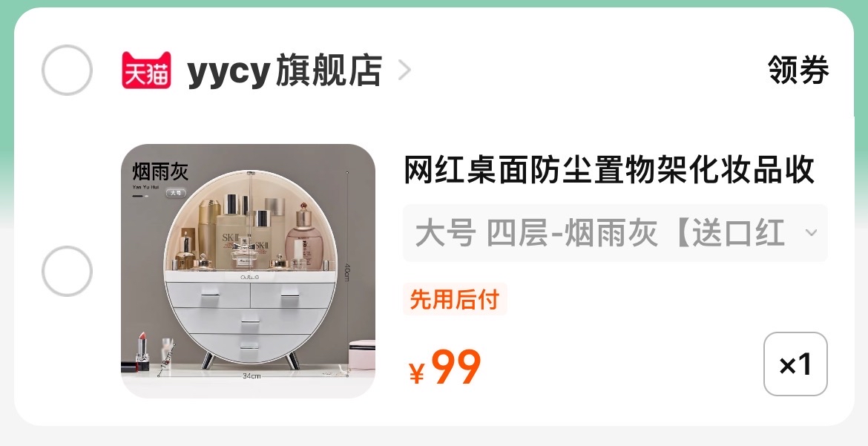Tap the ¥99 price
The image size is (868, 446).
tap(444, 367)
